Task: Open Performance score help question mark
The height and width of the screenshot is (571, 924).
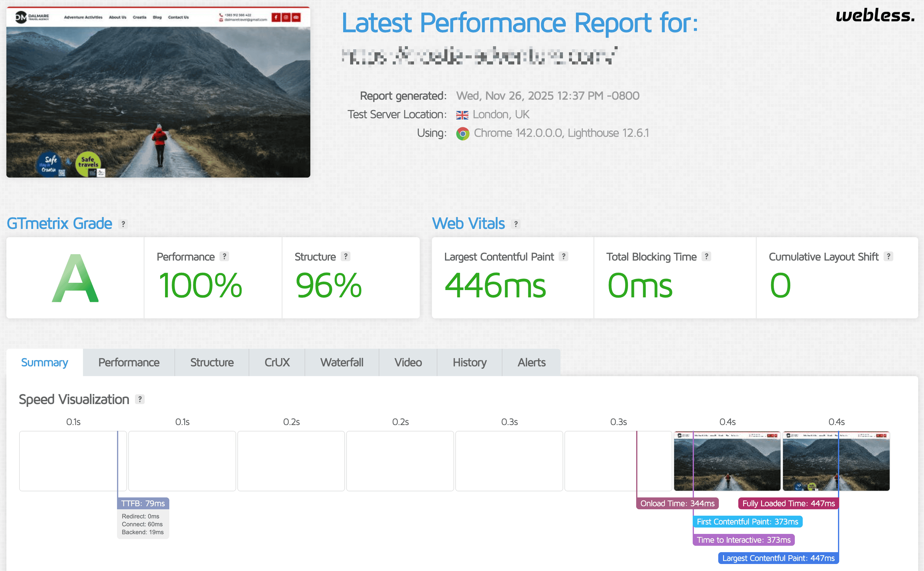Action: click(x=224, y=256)
